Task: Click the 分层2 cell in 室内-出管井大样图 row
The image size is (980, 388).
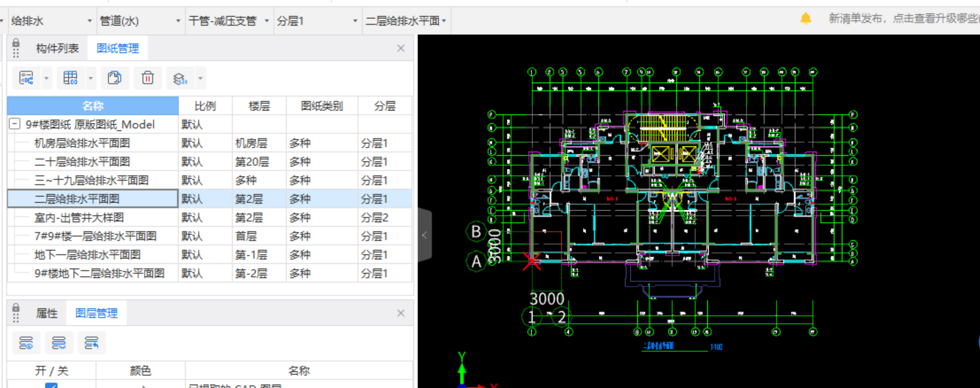Action: [385, 217]
